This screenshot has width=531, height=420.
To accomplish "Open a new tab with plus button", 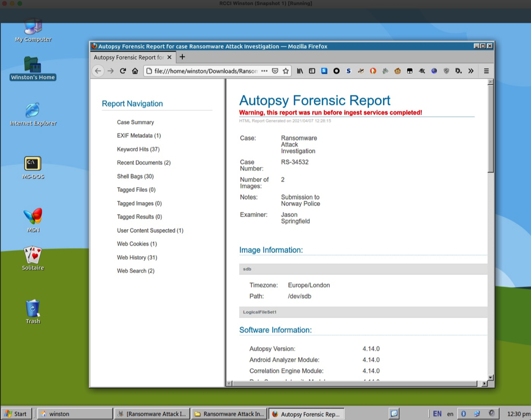I will [182, 57].
